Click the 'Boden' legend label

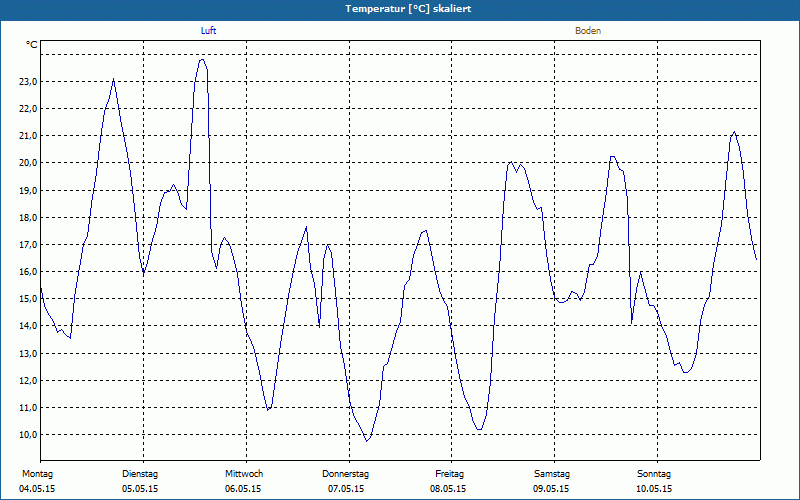pos(588,31)
